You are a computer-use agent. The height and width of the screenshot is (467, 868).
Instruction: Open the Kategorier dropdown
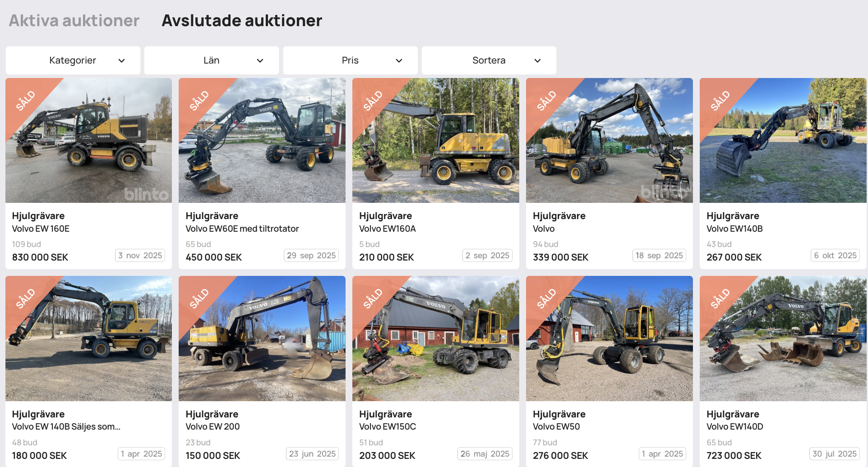click(x=73, y=60)
